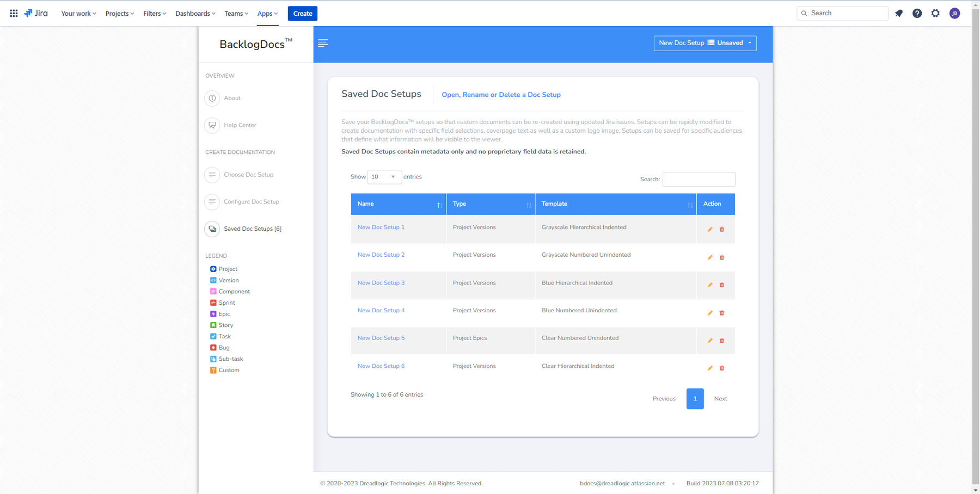Viewport: 980px width, 494px height.
Task: Open Help Center in the sidebar
Action: (x=240, y=125)
